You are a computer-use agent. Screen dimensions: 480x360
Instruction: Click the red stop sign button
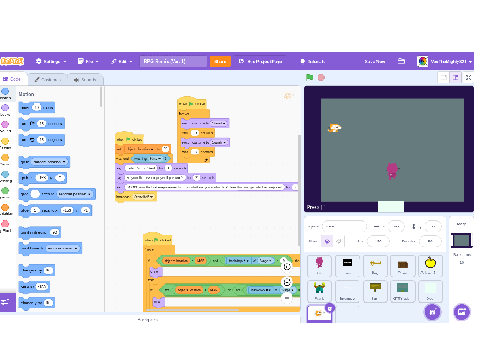(x=321, y=77)
